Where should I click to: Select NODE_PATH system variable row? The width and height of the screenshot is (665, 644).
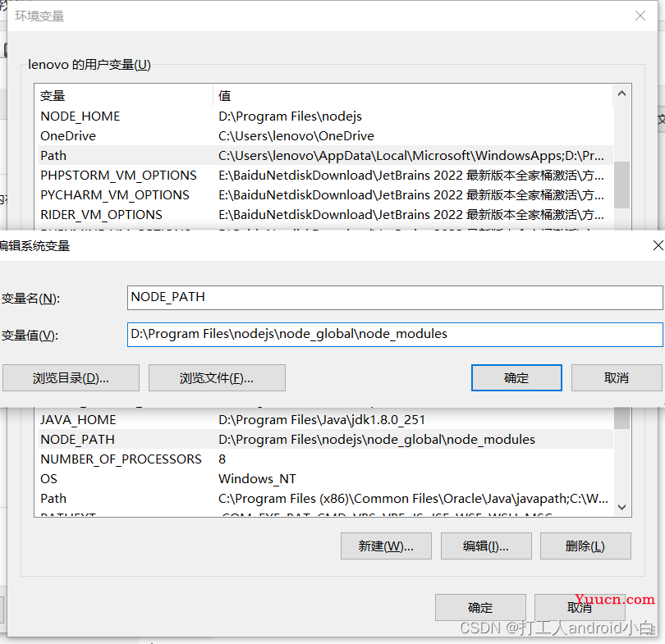tap(326, 440)
